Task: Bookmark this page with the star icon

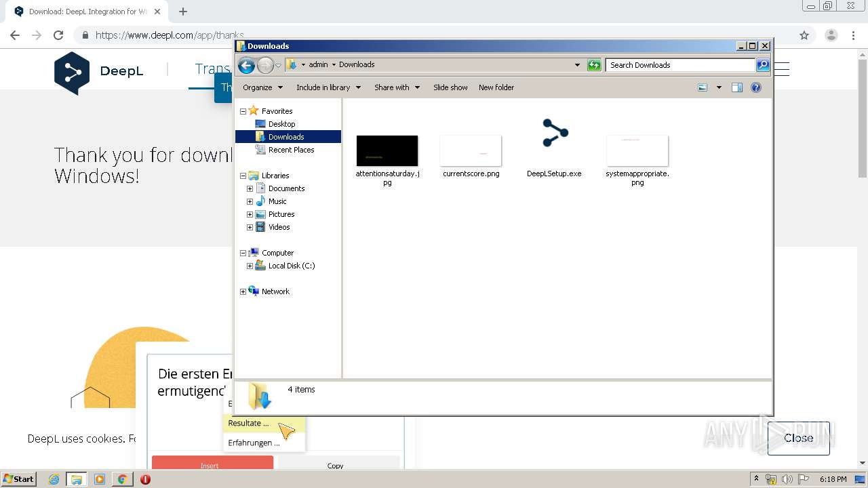Action: point(804,35)
